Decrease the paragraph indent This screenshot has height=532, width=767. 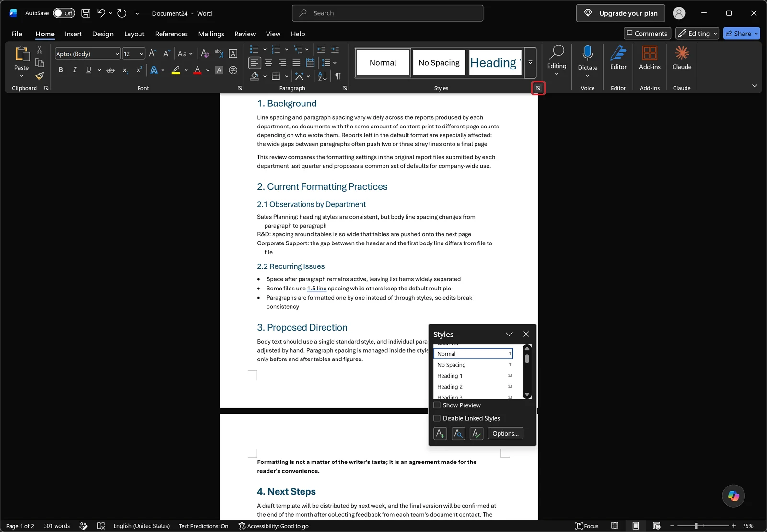tap(321, 49)
